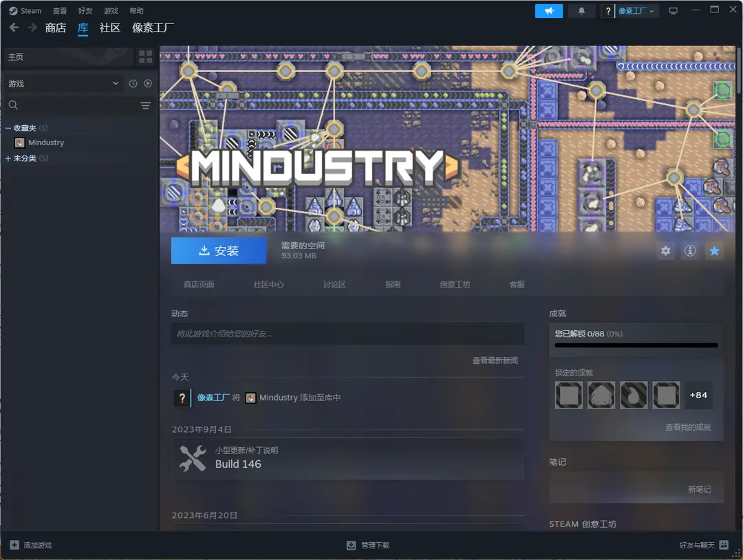Open the Build 146 update news
The height and width of the screenshot is (560, 743).
(x=348, y=459)
